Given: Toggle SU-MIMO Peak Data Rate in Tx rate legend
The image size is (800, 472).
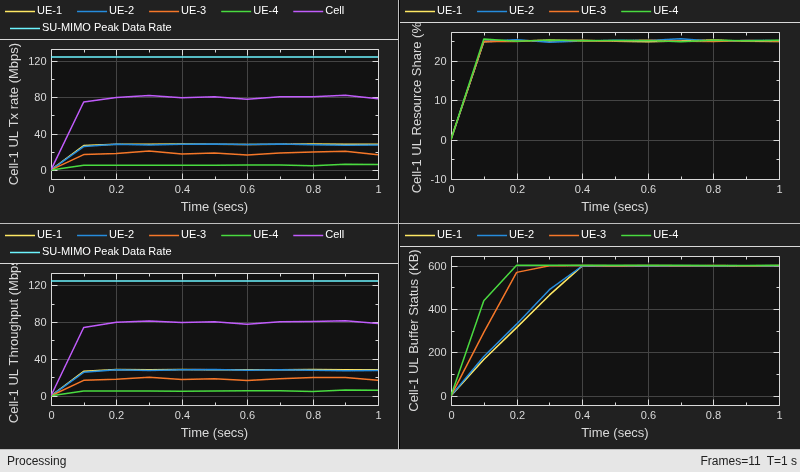Looking at the screenshot, I should pos(91,27).
